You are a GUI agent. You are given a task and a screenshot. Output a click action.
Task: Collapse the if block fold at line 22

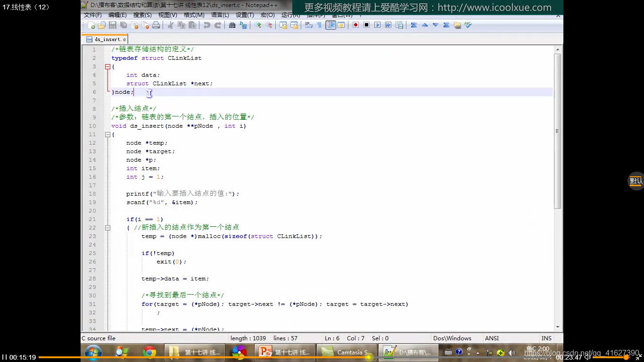(107, 228)
